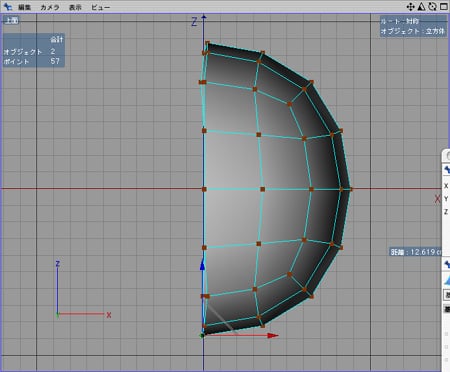
Task: Click the 上面 view label
Action: (x=11, y=21)
